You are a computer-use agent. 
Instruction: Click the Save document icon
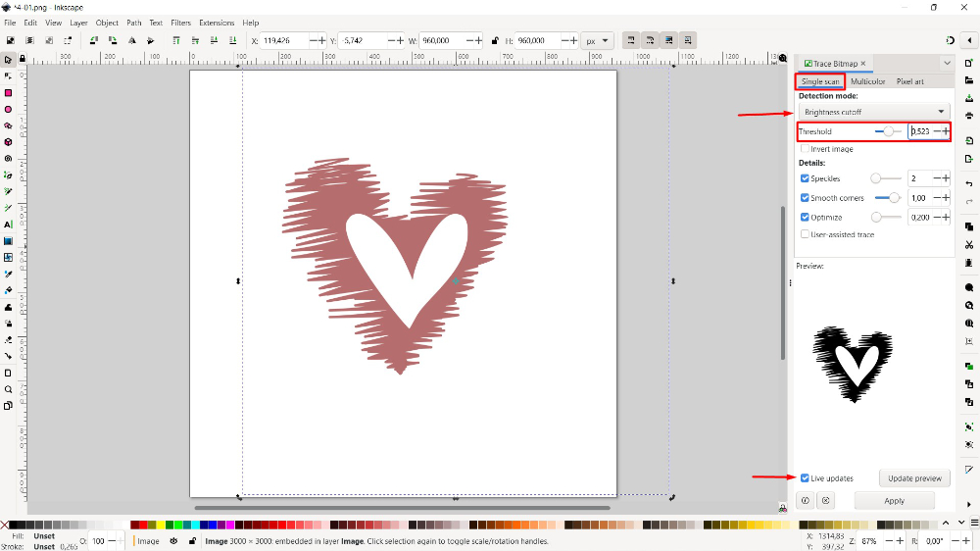click(x=969, y=98)
